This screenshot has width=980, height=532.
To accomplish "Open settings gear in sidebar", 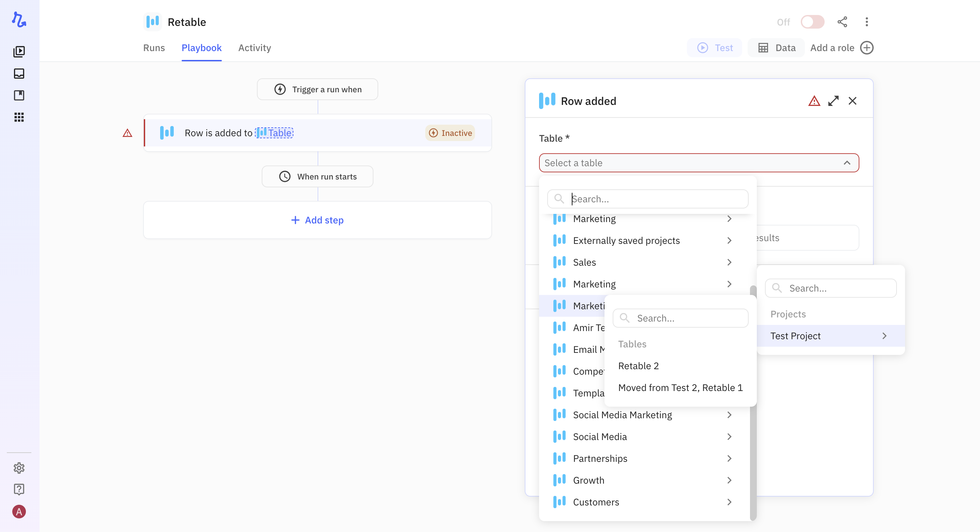I will (x=19, y=468).
